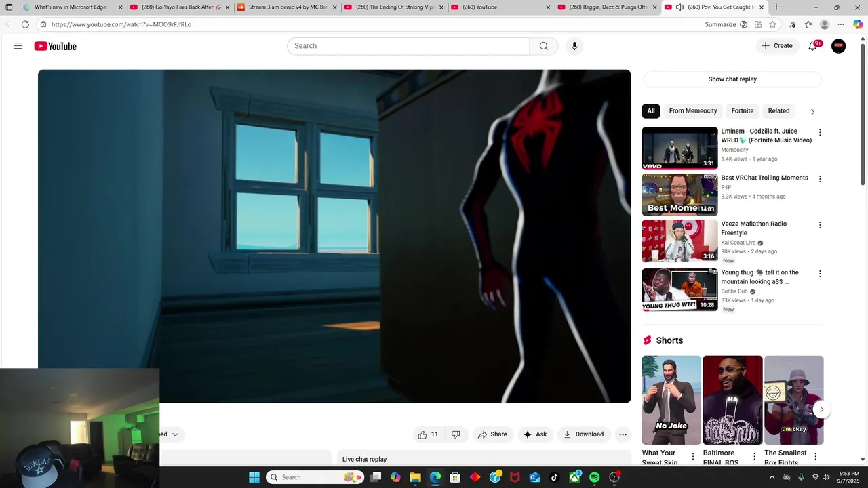Open a new browser tab
868x488 pixels.
(776, 7)
